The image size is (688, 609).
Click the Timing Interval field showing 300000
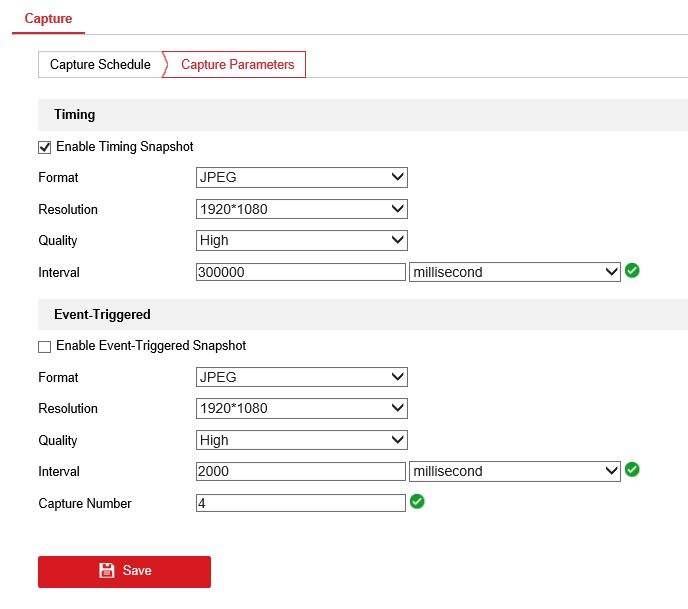[x=300, y=272]
